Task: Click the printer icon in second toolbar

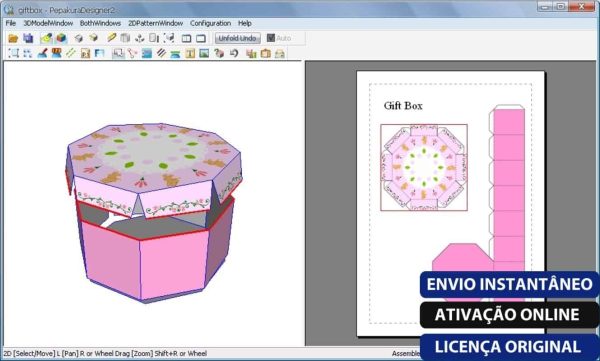Action: [x=280, y=54]
